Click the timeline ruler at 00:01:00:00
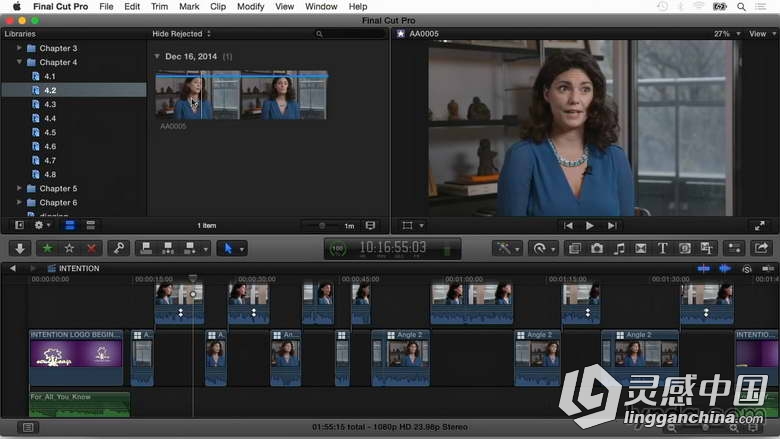Image resolution: width=780 pixels, height=439 pixels. [x=464, y=279]
